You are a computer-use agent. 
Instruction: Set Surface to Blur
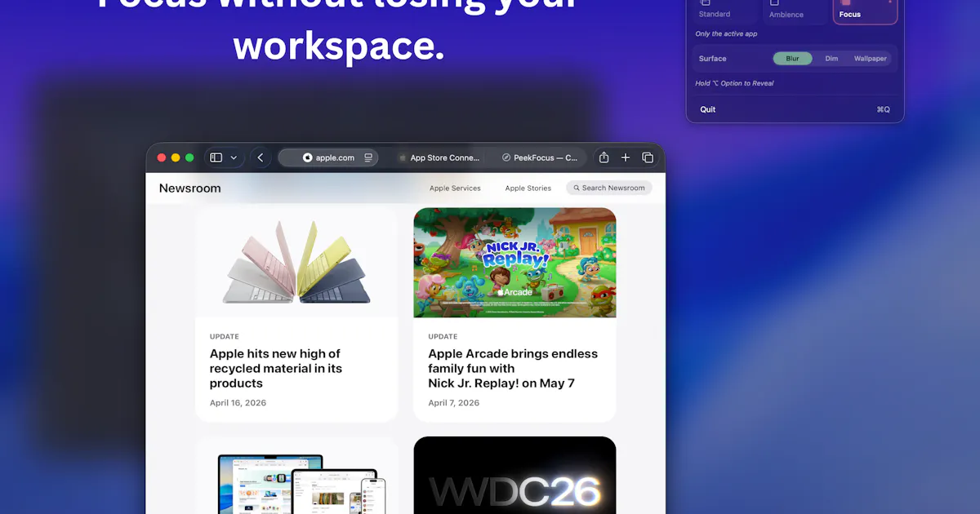792,59
